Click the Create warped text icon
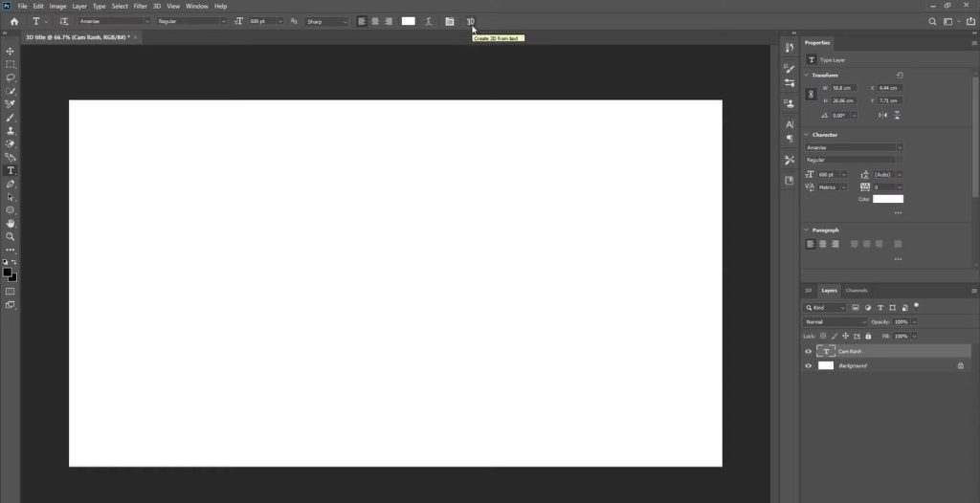 point(429,21)
